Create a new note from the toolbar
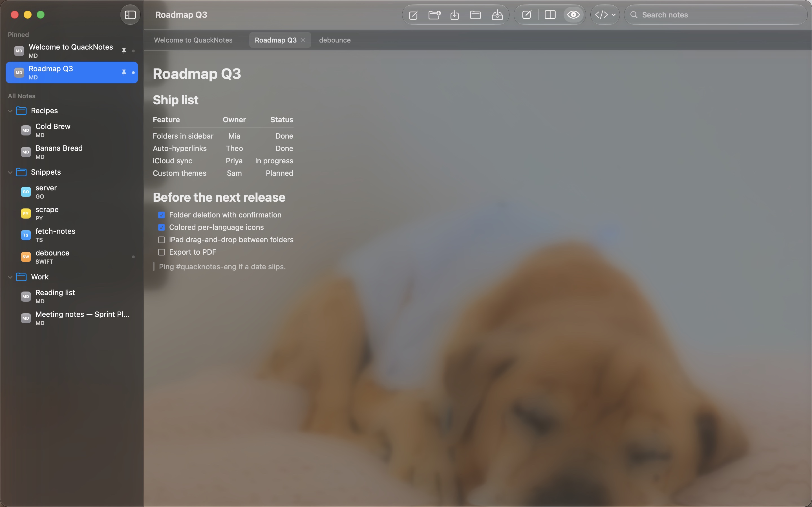 tap(413, 15)
